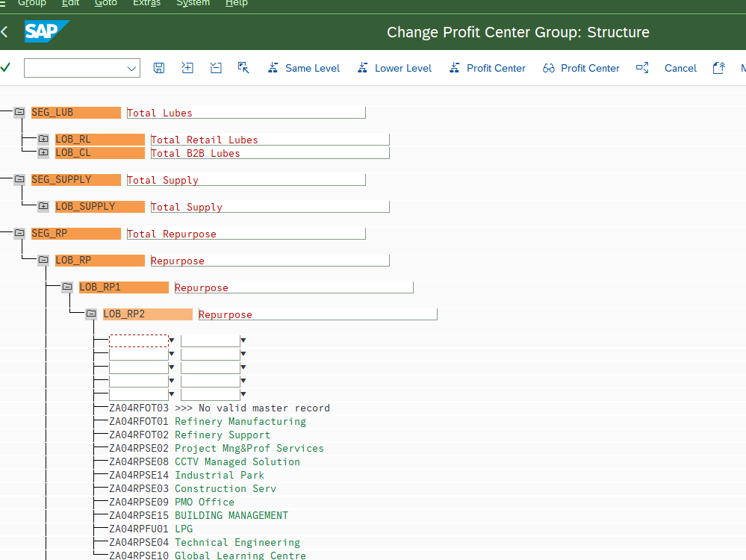
Task: Expand the LOB_SUPPLY node
Action: pos(43,207)
